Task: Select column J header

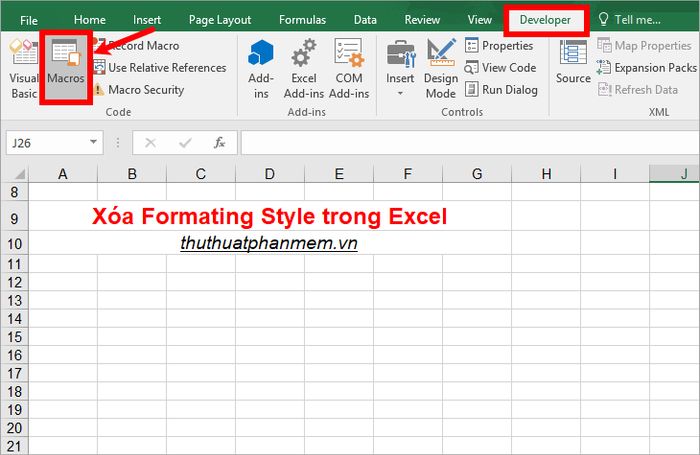Action: (675, 174)
